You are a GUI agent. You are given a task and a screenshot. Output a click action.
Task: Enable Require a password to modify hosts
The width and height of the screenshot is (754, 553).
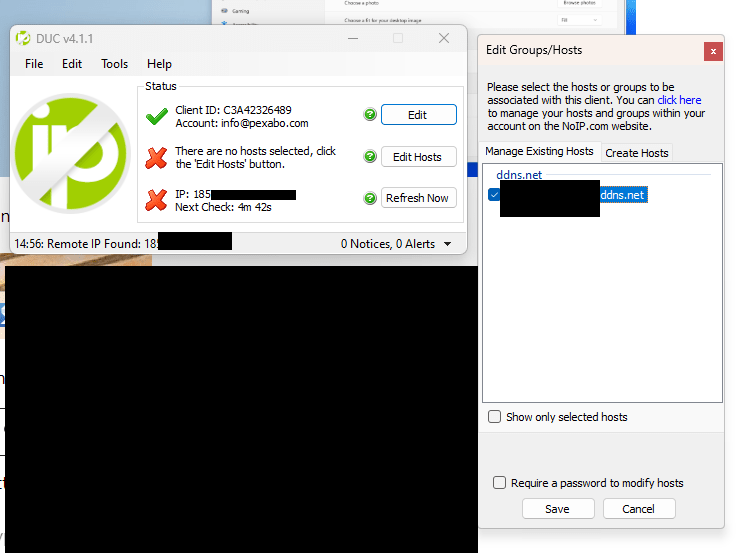pyautogui.click(x=499, y=482)
